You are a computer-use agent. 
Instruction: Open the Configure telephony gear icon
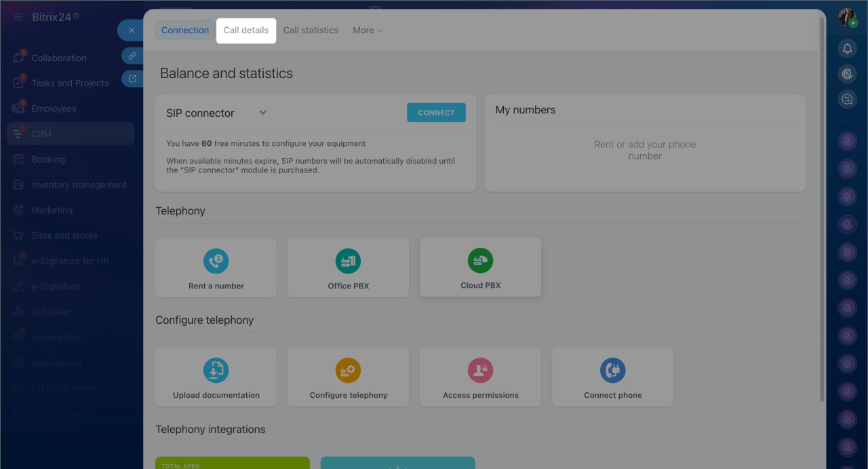point(348,371)
